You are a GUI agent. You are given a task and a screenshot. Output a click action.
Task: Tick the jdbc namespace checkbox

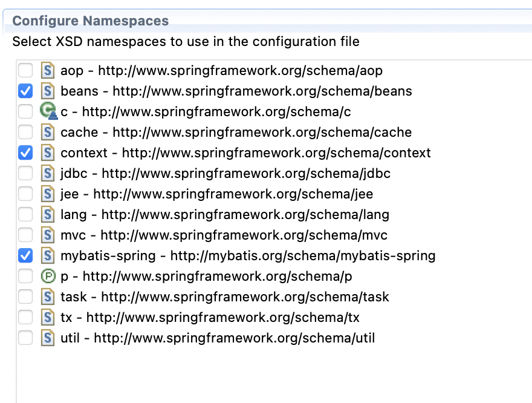[x=25, y=174]
